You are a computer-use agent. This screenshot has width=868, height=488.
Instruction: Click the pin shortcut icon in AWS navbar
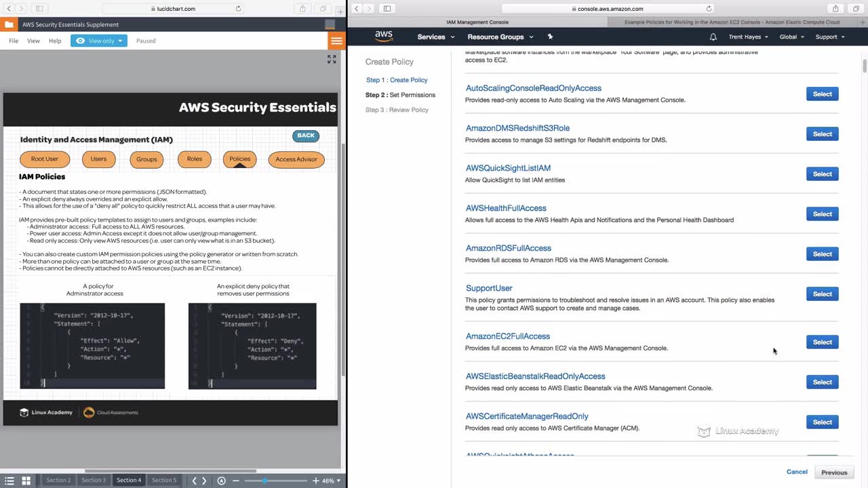(550, 37)
